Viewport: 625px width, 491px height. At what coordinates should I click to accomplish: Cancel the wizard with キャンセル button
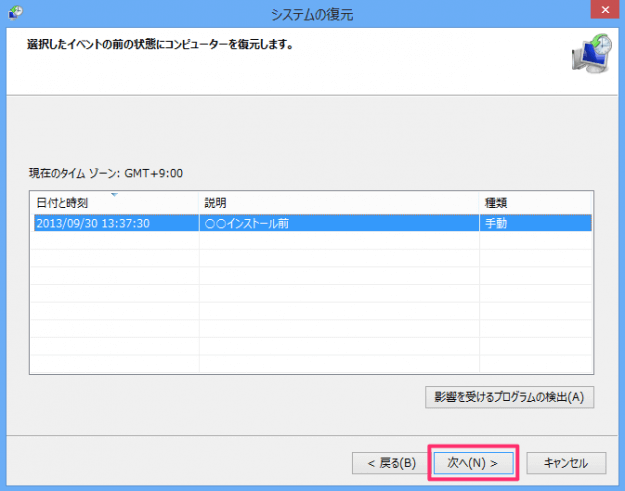(565, 463)
